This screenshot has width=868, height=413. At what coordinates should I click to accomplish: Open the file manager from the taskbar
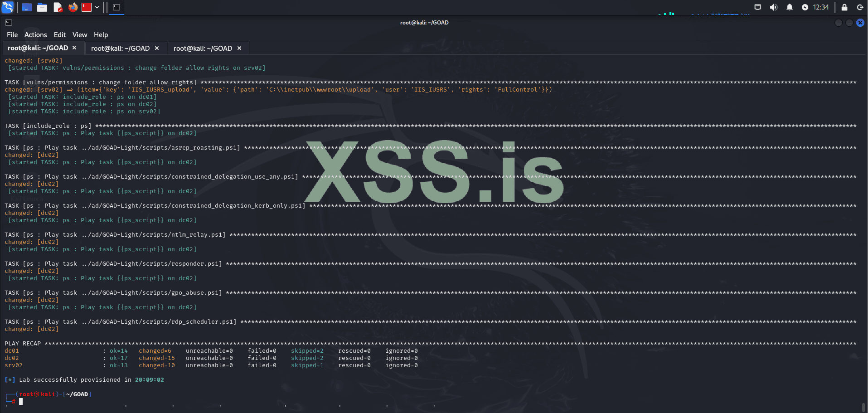pos(42,7)
